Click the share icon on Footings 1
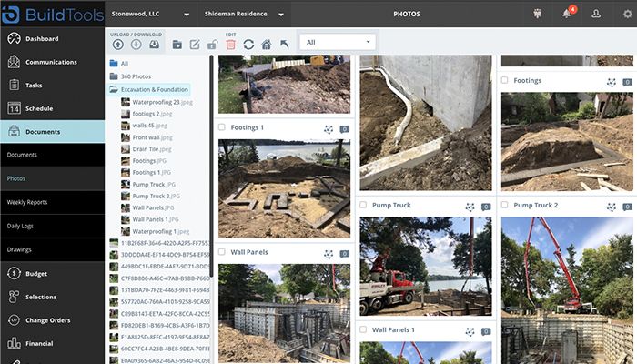This screenshot has height=364, width=637. point(329,129)
